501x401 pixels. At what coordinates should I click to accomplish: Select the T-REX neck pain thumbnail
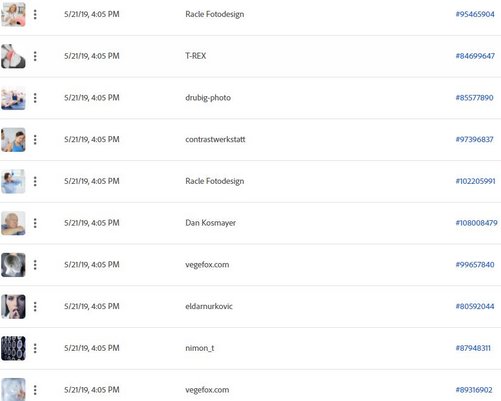click(13, 56)
